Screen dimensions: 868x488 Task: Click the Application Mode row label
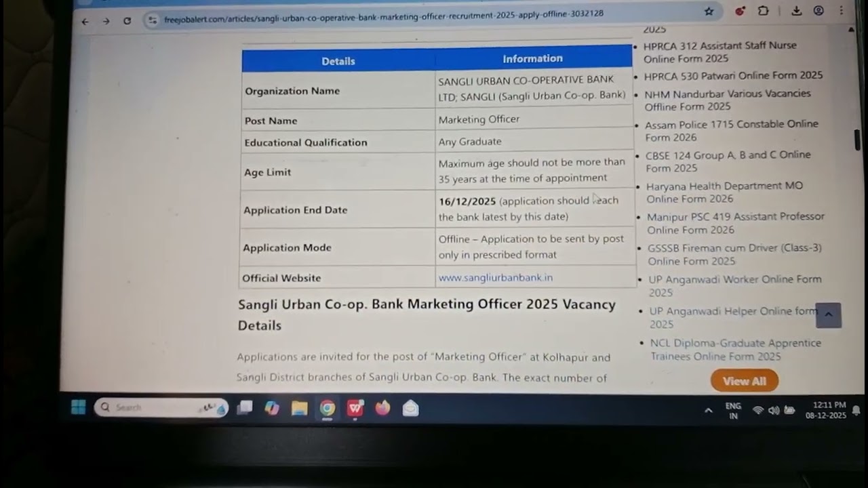click(x=287, y=248)
